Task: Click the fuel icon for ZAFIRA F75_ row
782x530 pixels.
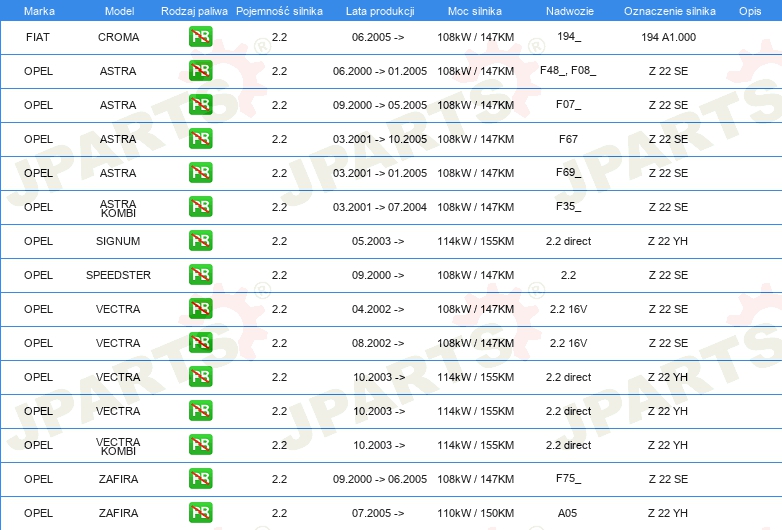Action: coord(200,479)
